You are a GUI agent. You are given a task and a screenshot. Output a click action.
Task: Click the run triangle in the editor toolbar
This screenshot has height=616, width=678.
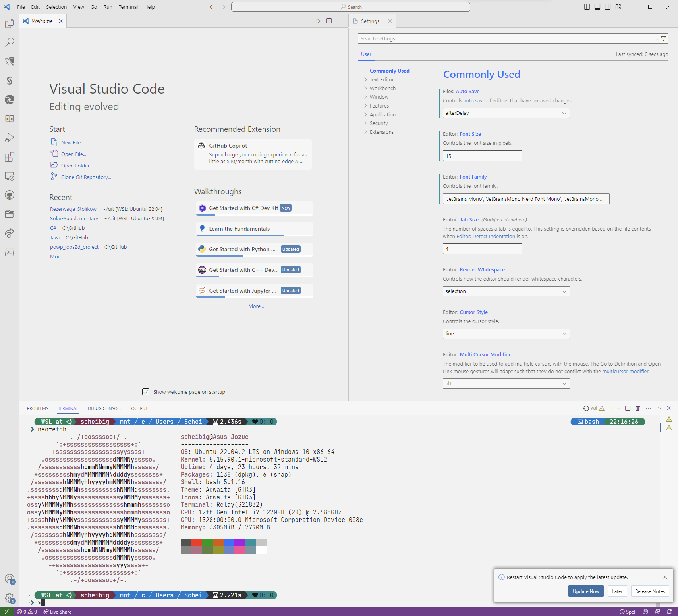click(x=318, y=21)
